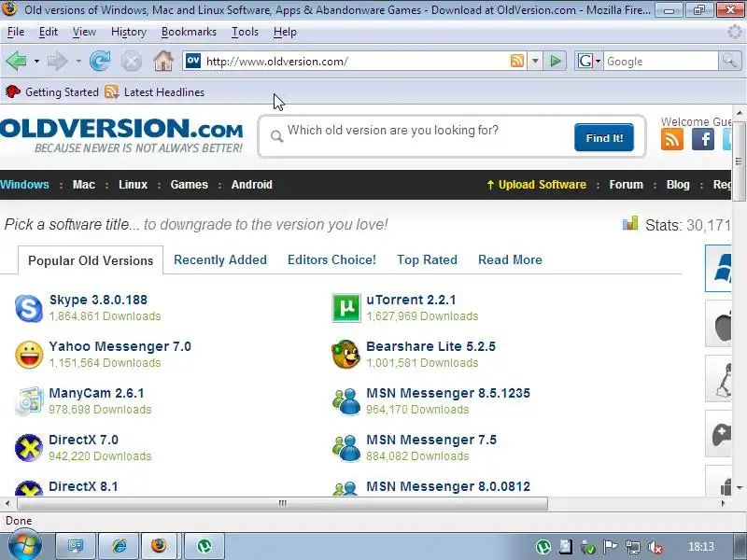Open the Forward history dropdown arrow

78,61
